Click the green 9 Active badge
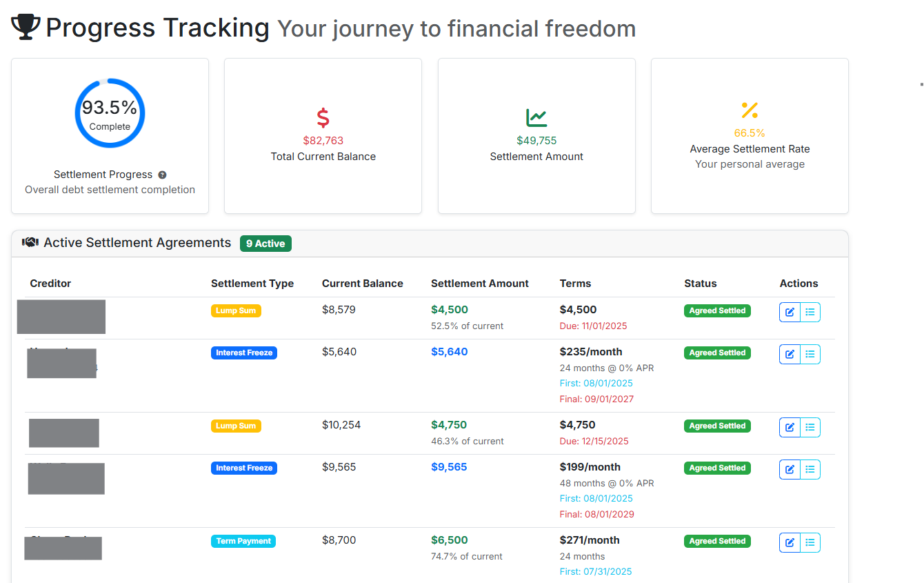This screenshot has height=583, width=924. (x=265, y=244)
